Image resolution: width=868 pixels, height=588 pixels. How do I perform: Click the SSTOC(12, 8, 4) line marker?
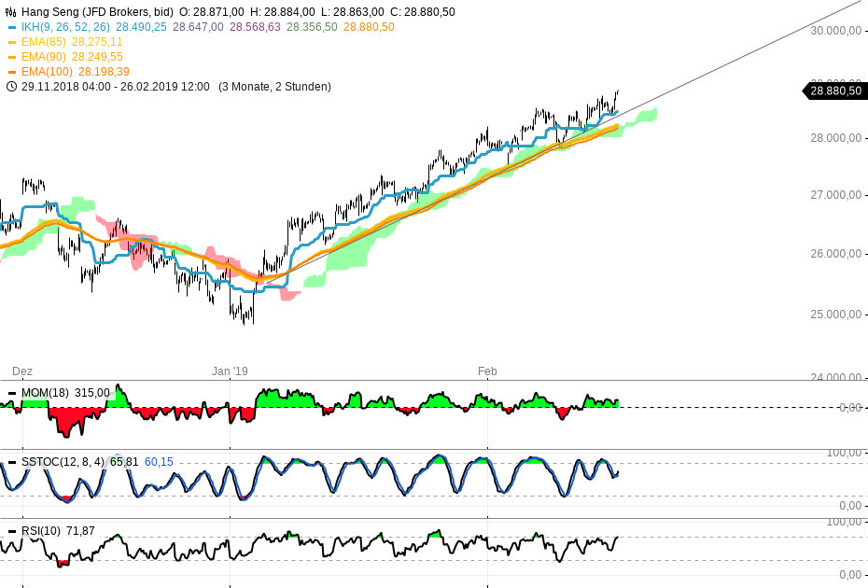[x=13, y=460]
